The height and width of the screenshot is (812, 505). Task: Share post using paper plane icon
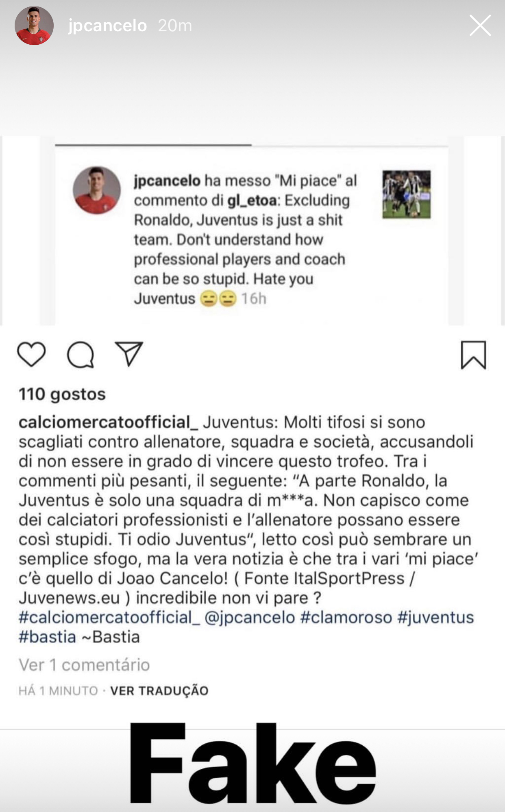point(129,354)
